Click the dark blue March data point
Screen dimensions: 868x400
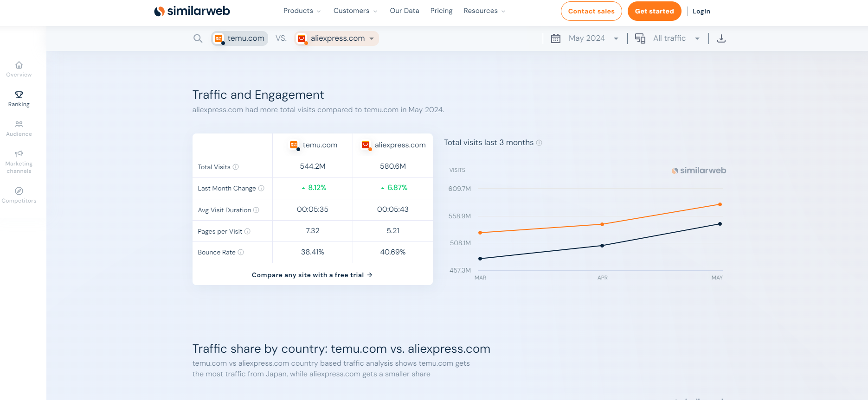480,259
